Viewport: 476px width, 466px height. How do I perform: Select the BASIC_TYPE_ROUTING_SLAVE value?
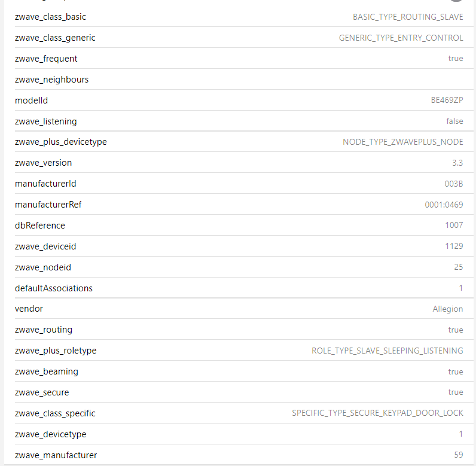(408, 17)
